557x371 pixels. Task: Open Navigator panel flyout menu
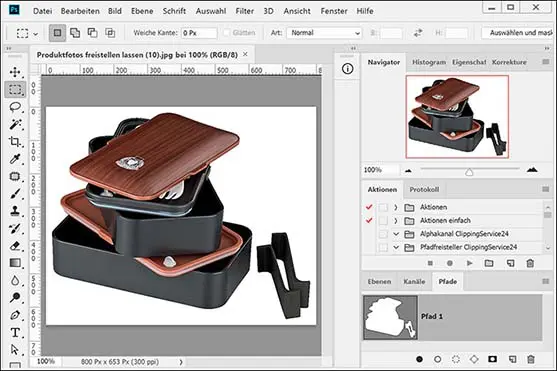click(546, 62)
